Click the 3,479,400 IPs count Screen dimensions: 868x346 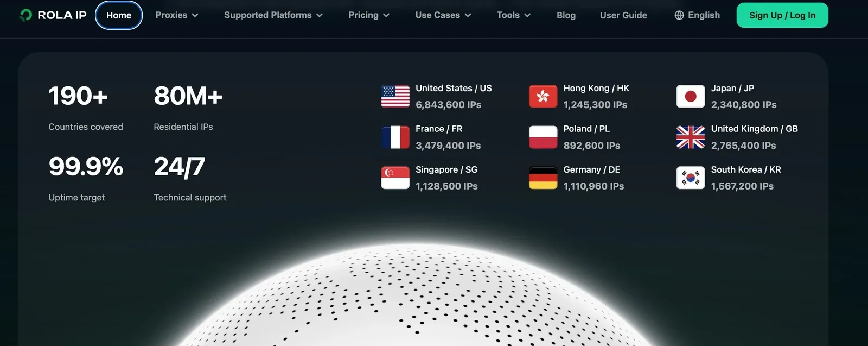tap(448, 146)
